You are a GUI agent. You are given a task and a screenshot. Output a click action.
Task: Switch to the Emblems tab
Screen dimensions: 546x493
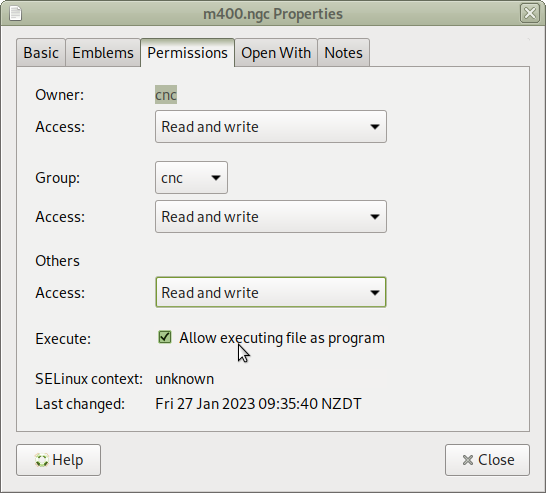point(103,53)
